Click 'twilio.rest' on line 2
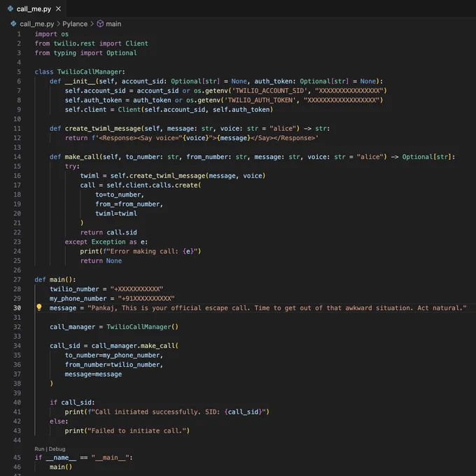 tap(74, 43)
